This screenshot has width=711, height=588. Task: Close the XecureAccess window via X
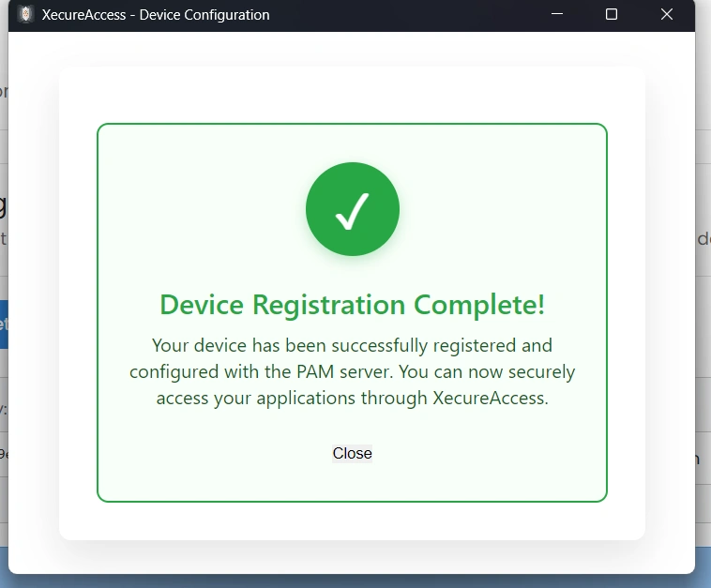coord(667,14)
